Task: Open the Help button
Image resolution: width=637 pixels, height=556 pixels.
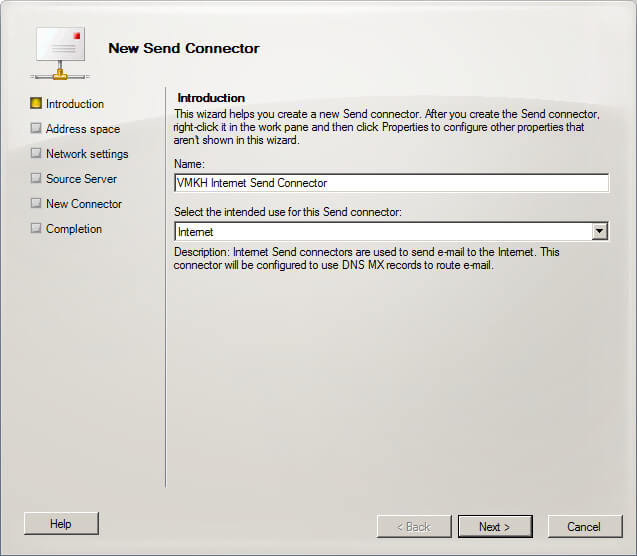Action: point(61,524)
